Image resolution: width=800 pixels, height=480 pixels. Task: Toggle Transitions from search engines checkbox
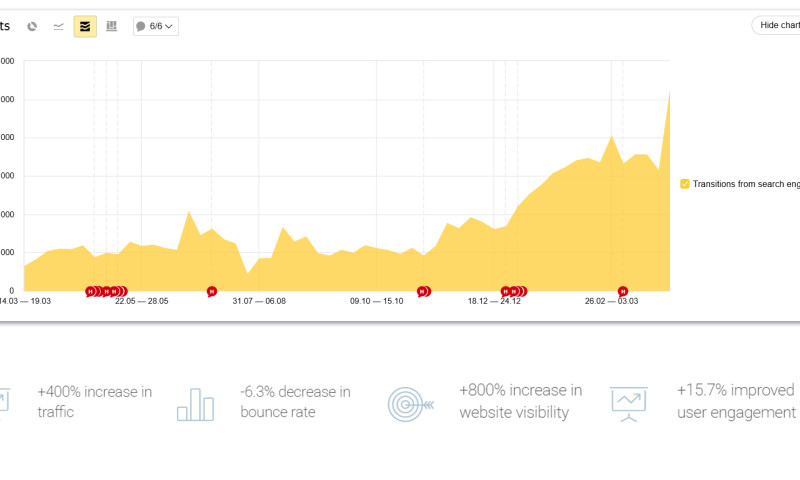pos(685,184)
